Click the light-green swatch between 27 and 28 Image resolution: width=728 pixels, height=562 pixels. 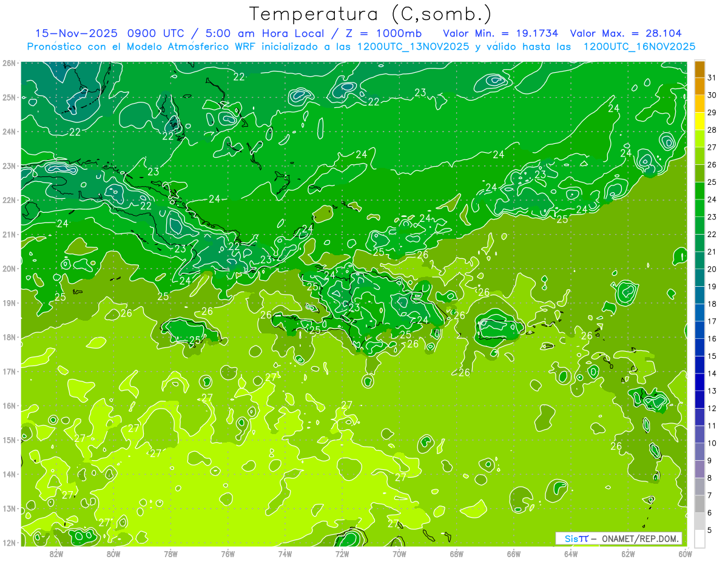tap(699, 139)
